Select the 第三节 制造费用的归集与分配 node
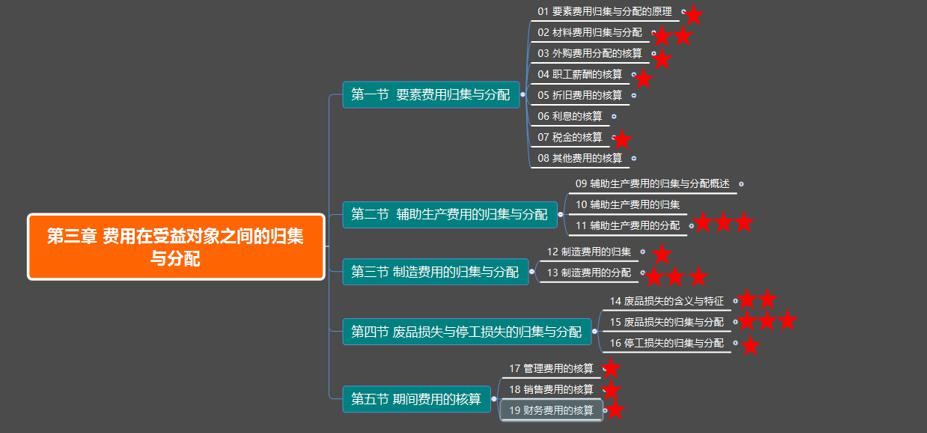The width and height of the screenshot is (927, 433). [x=435, y=272]
